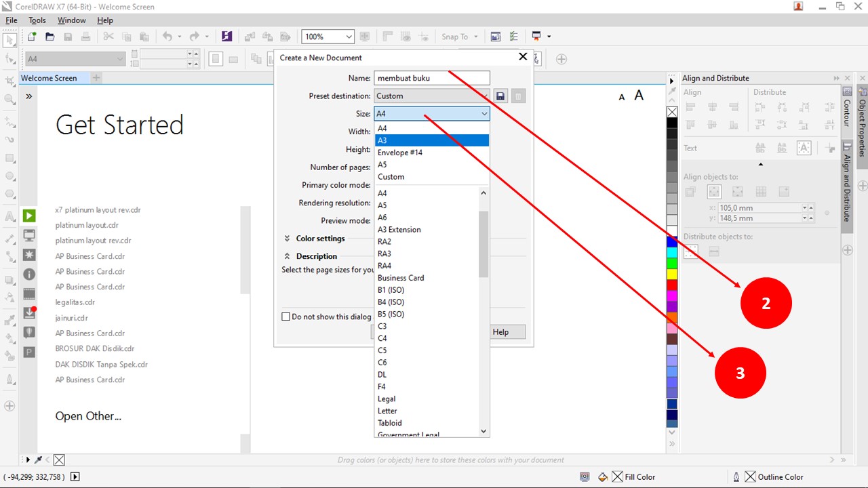This screenshot has width=868, height=488.
Task: Click the user account icon in title bar
Action: 798,6
